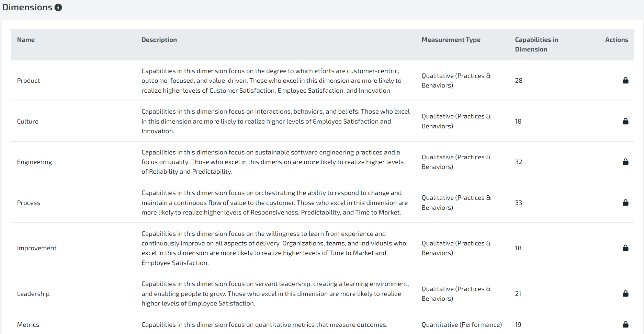Click the lock icon in Culture row
644x334 pixels.
[x=625, y=121]
